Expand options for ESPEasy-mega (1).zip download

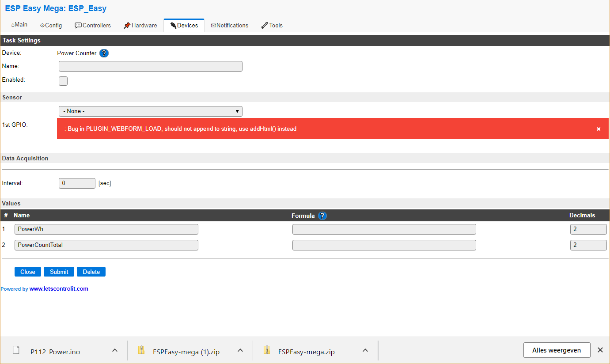click(240, 350)
